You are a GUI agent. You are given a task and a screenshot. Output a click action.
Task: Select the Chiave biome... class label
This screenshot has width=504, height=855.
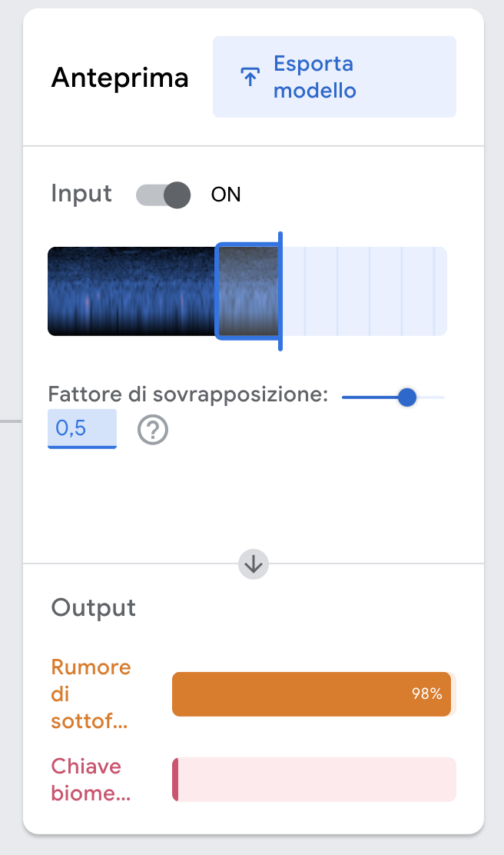point(91,779)
